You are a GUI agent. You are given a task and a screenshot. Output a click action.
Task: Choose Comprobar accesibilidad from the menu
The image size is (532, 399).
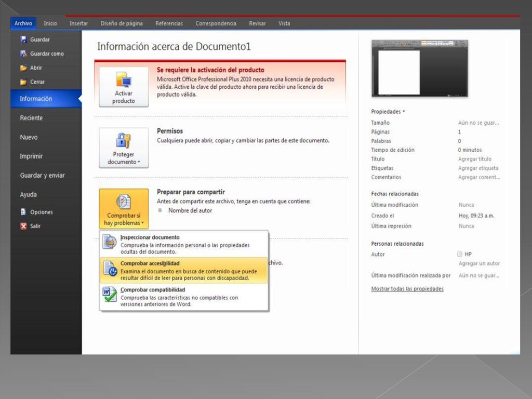pos(184,270)
